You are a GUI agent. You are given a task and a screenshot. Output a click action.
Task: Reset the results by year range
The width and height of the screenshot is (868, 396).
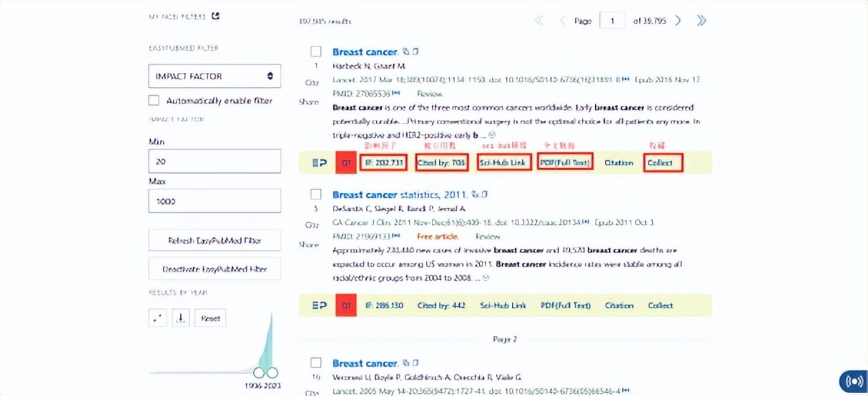pos(210,318)
